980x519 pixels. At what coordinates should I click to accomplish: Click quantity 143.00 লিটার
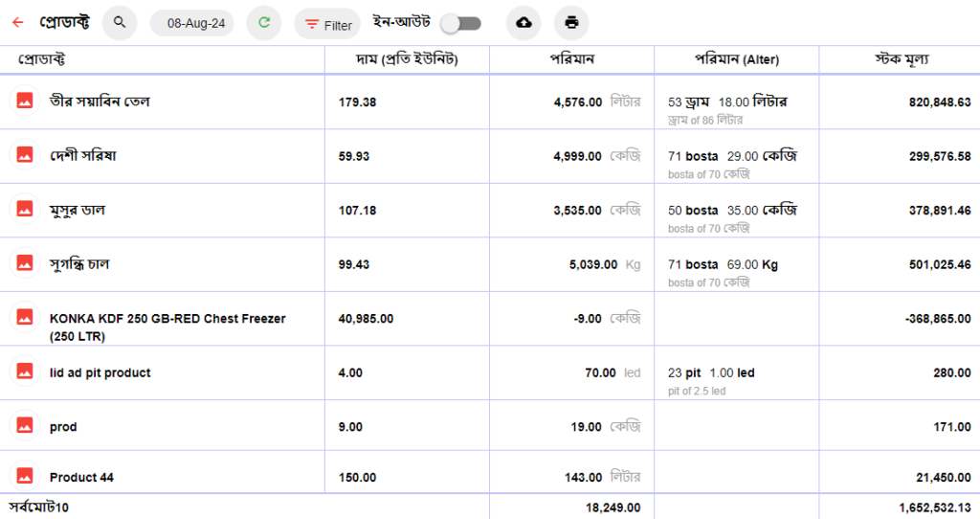pos(603,477)
